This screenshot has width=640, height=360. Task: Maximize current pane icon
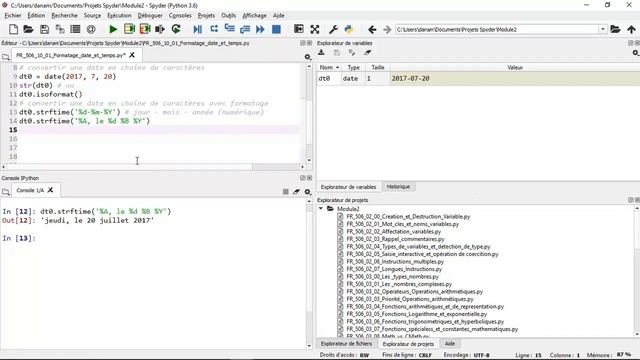299,29
